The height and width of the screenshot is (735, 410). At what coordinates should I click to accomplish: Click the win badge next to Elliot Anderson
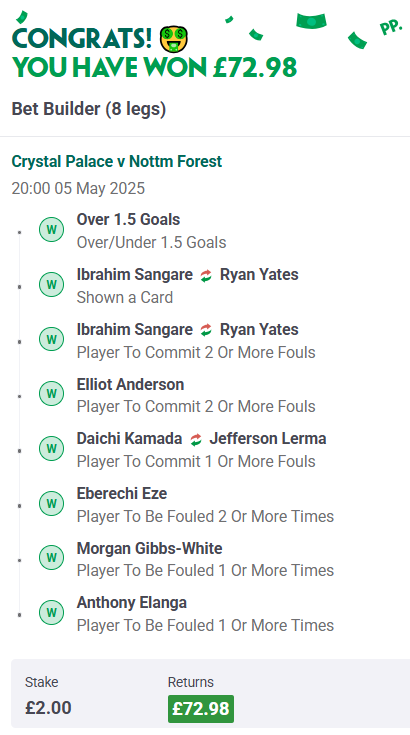(52, 394)
